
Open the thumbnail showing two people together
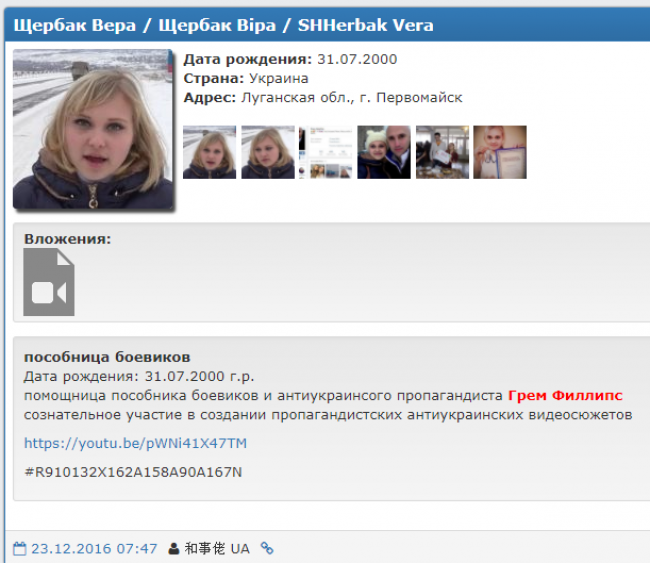coord(384,152)
